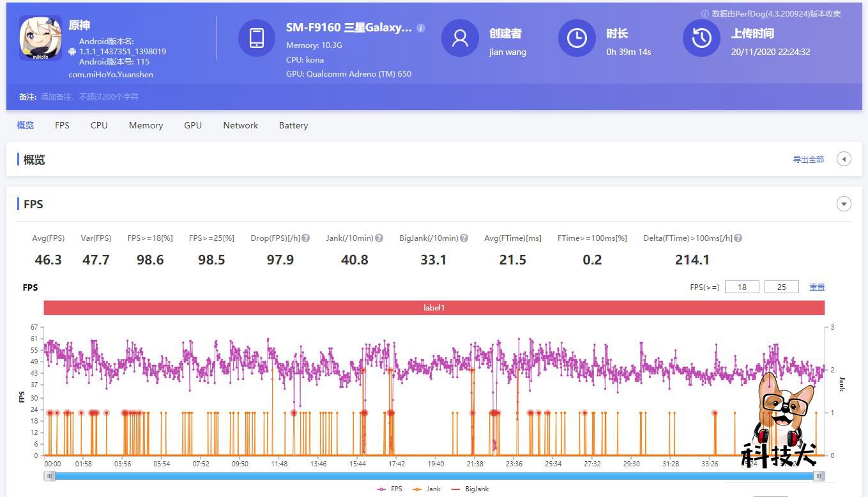The width and height of the screenshot is (868, 497).
Task: Click the info icon beside SM-F9160 device name
Action: coord(420,28)
